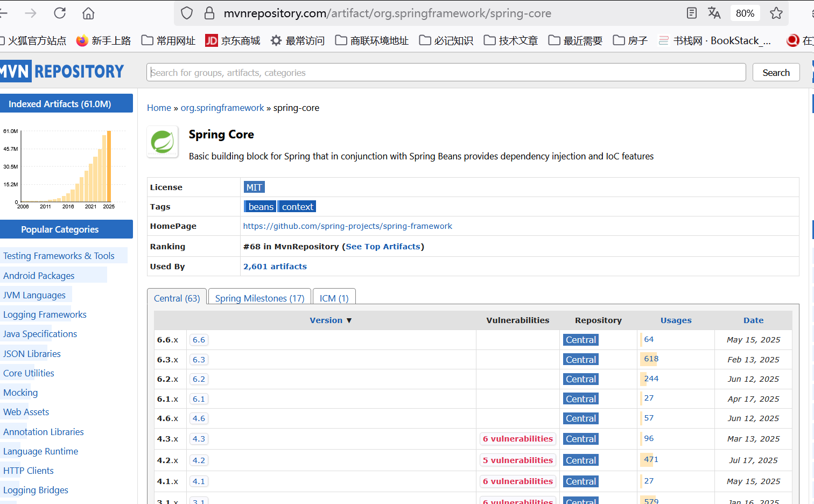
Task: Open the shield tracking protection icon
Action: pyautogui.click(x=187, y=13)
